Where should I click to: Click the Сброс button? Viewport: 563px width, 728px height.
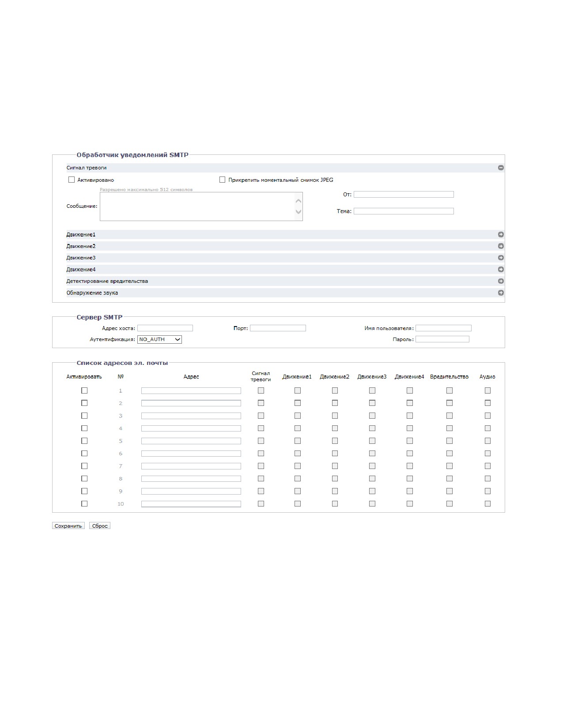point(100,525)
